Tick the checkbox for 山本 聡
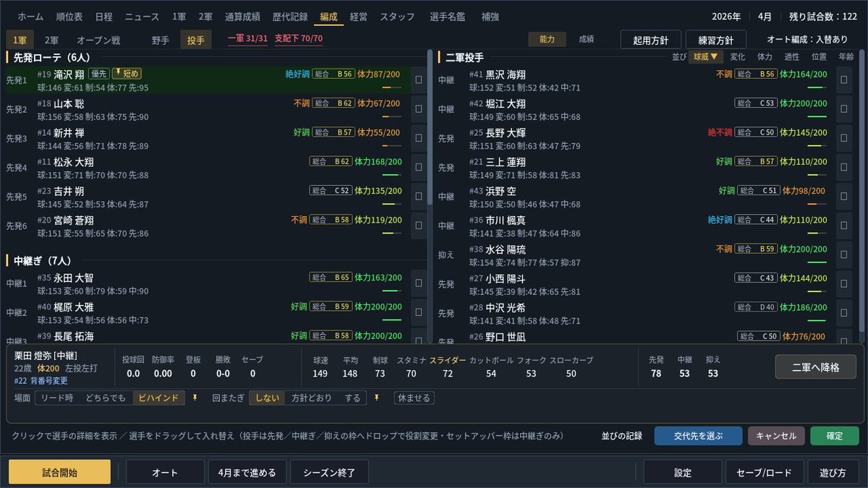This screenshot has height=488, width=868. tap(418, 108)
